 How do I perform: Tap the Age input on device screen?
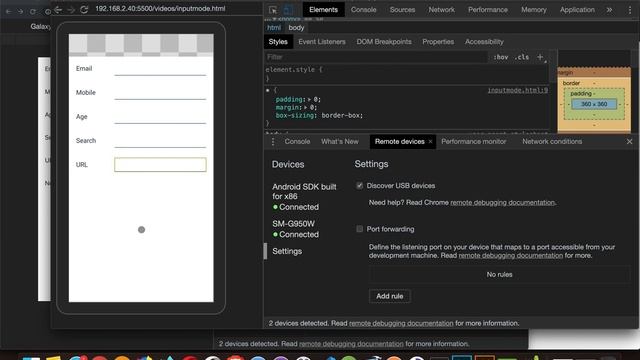(x=160, y=117)
